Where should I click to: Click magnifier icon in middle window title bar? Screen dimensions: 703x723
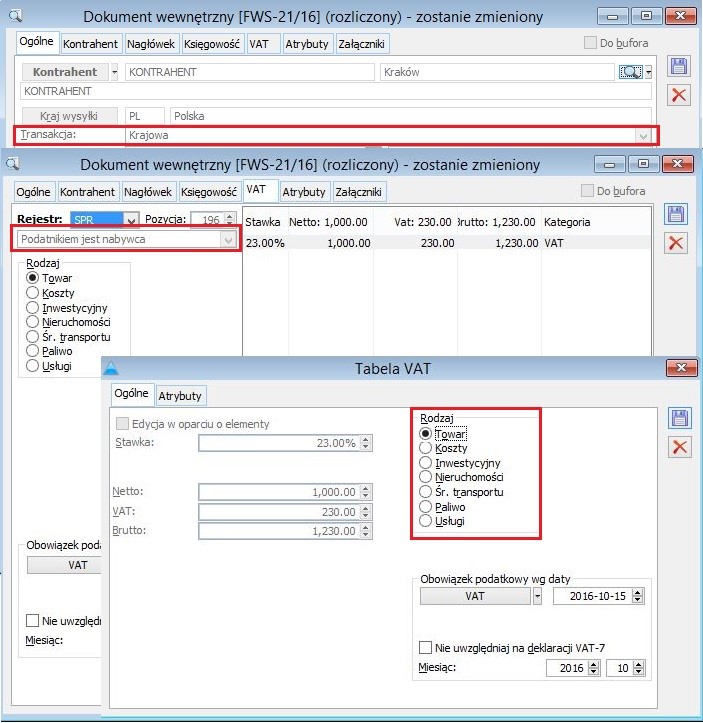point(12,164)
